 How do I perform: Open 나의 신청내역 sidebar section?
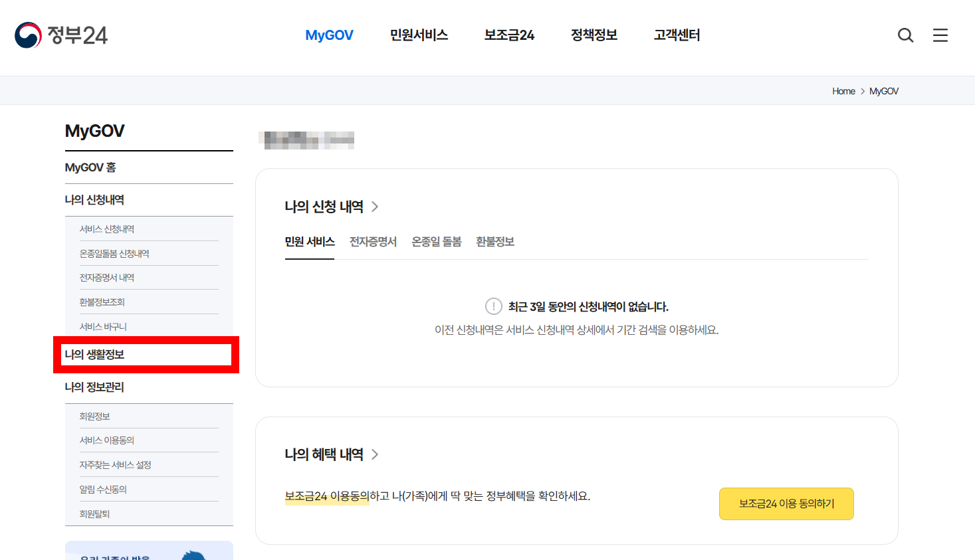coord(94,200)
